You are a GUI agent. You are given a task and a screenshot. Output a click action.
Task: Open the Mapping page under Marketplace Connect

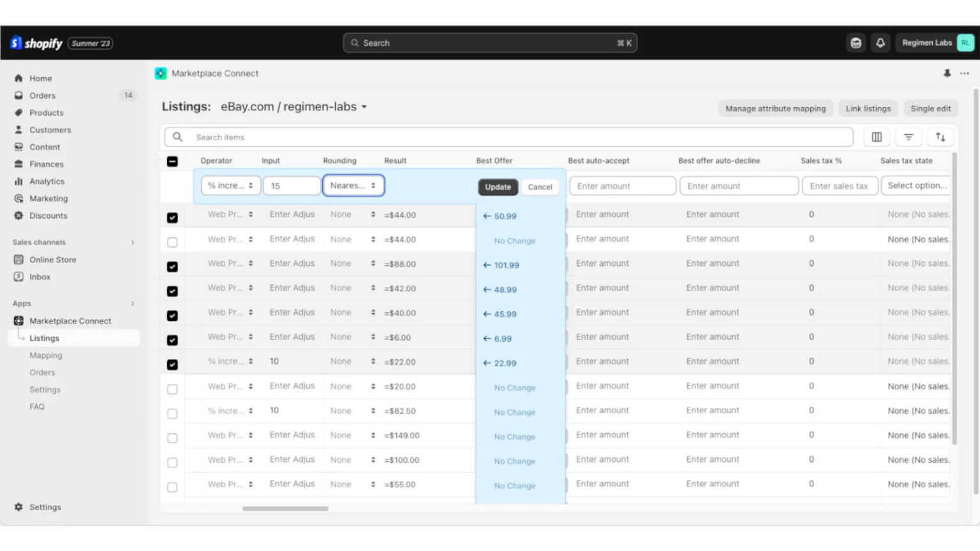(x=45, y=355)
